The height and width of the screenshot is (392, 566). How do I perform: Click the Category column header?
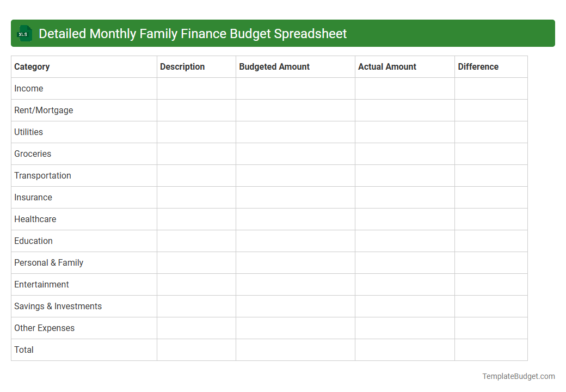(x=32, y=66)
